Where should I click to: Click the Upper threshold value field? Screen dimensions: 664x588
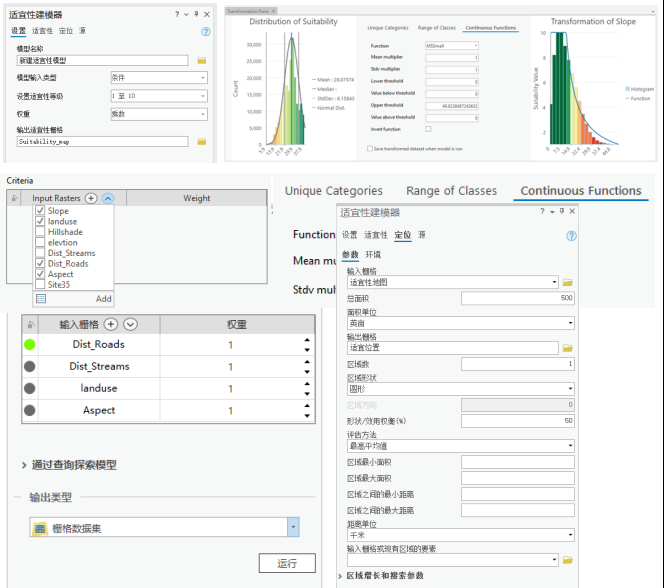tap(452, 106)
